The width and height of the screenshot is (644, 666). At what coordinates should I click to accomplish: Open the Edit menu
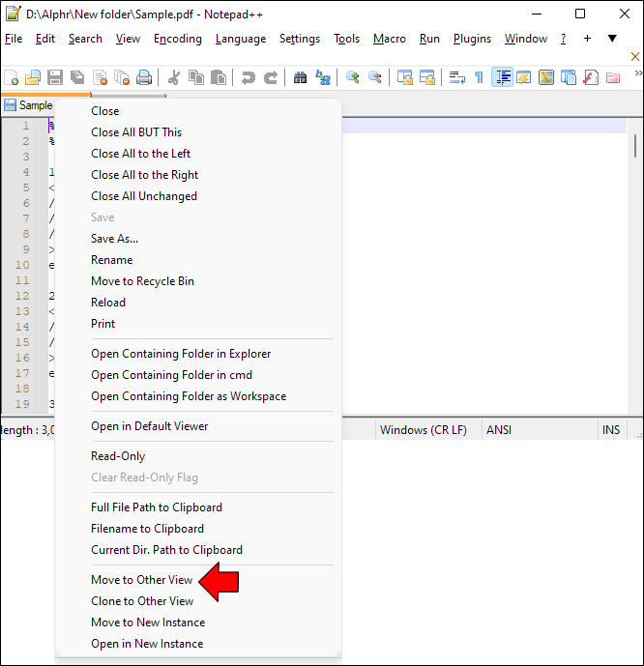coord(45,39)
